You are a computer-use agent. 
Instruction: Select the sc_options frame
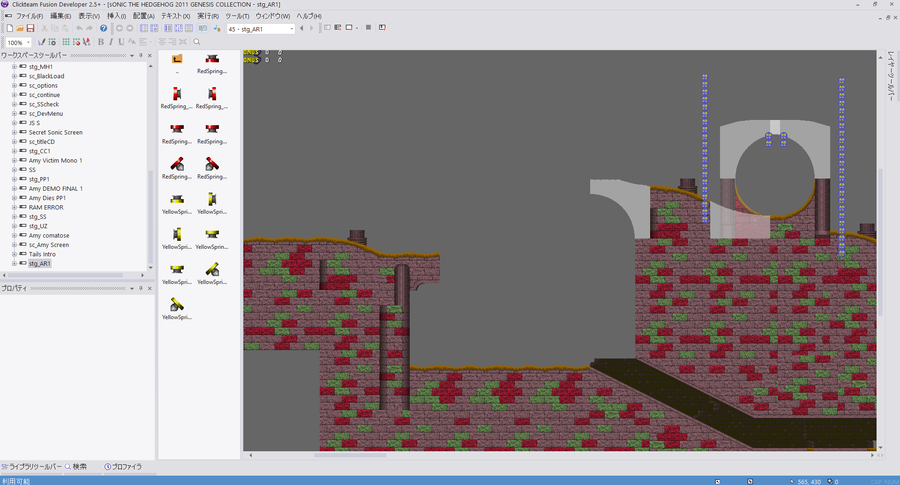pyautogui.click(x=43, y=86)
